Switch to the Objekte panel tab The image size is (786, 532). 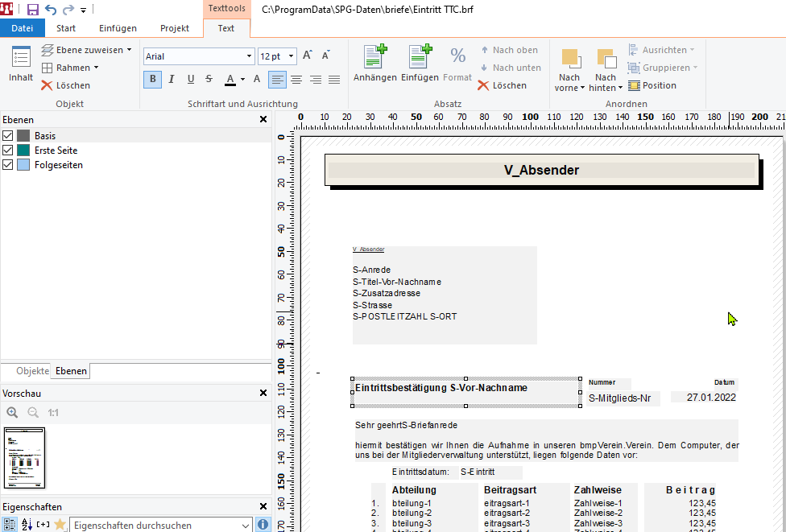(x=32, y=371)
